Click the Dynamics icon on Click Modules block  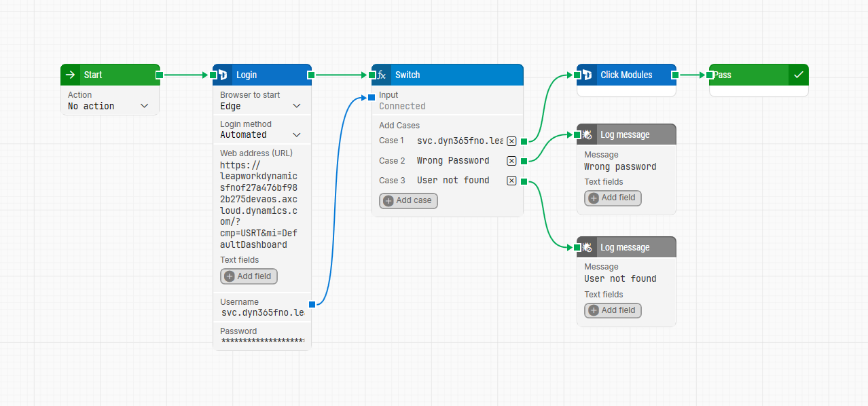pyautogui.click(x=587, y=75)
